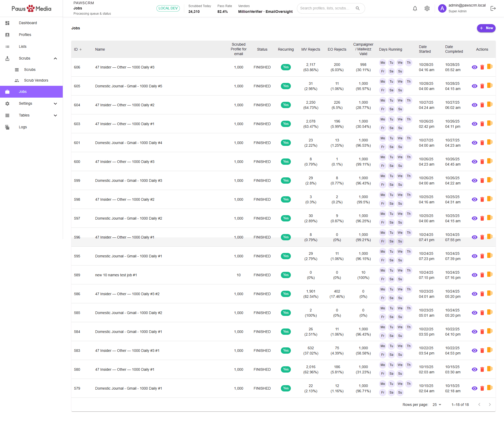Click the green Yes recurring badge for job 603
Image resolution: width=504 pixels, height=424 pixels.
point(286,124)
